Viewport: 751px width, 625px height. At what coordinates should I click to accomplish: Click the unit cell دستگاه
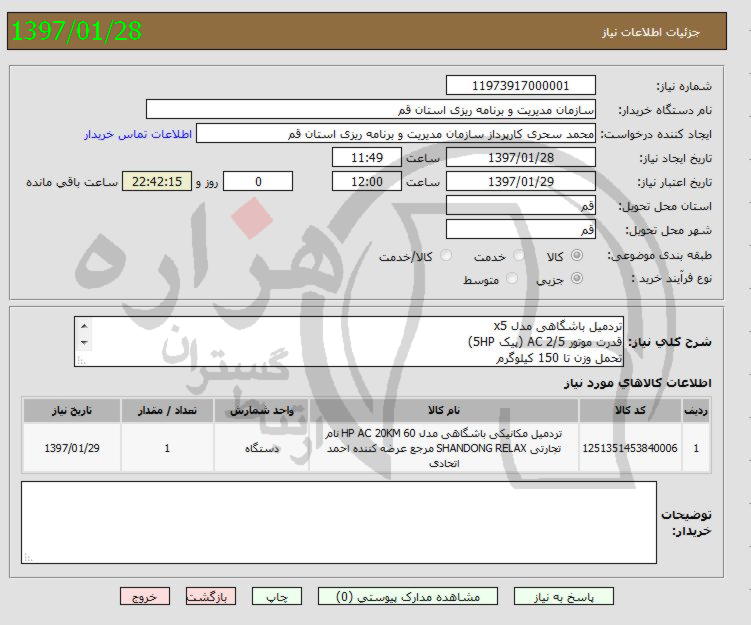[x=262, y=448]
